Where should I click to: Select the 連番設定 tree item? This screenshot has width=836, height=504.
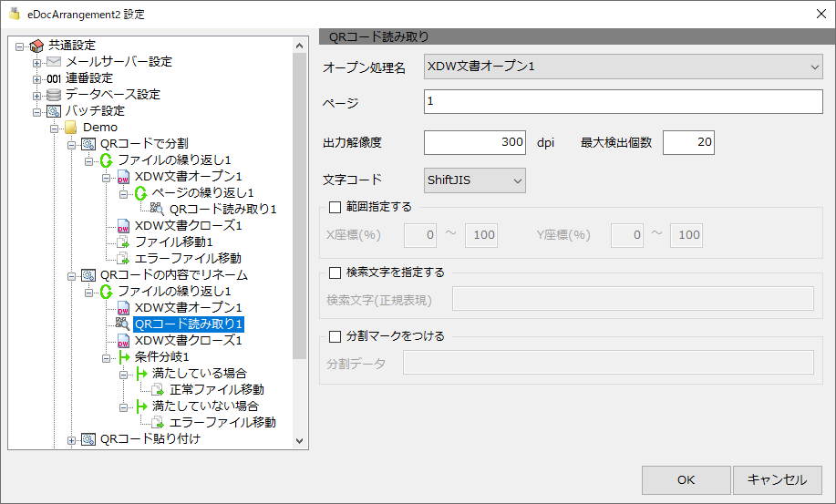click(x=89, y=78)
